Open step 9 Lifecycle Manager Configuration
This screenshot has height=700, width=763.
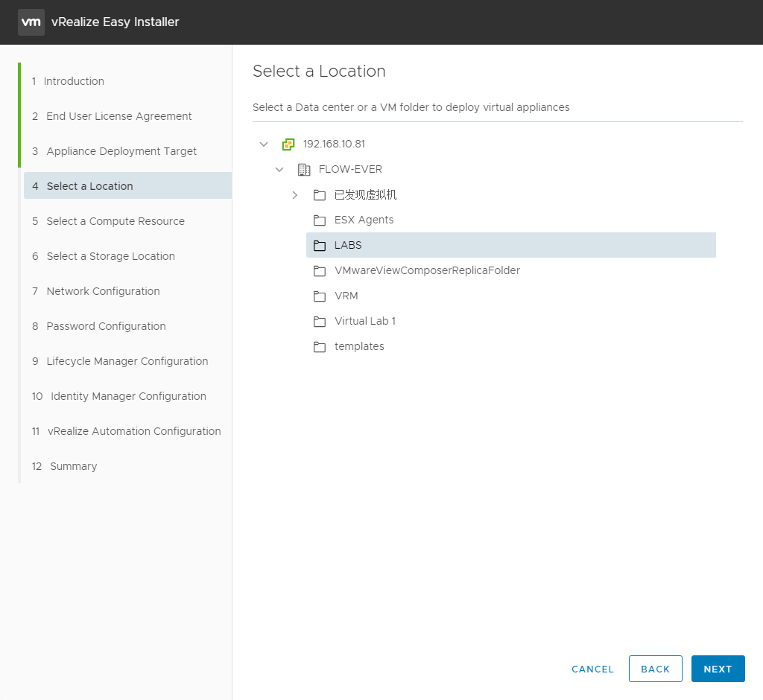coord(120,361)
